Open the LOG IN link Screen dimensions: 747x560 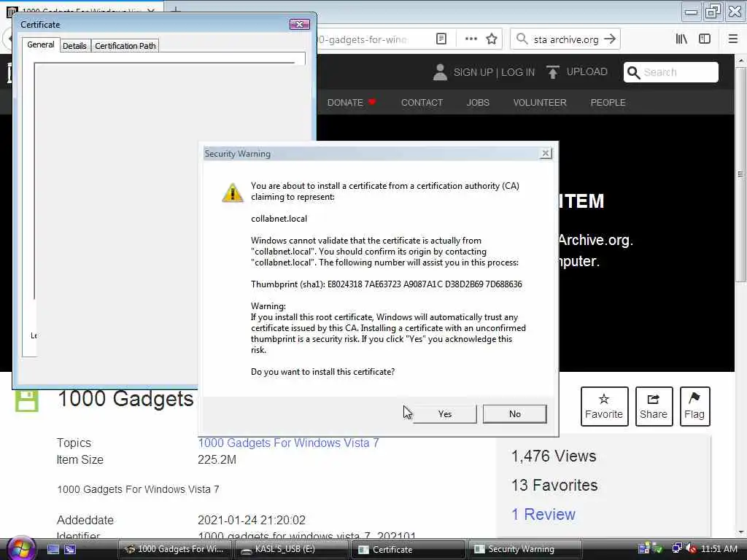[518, 72]
